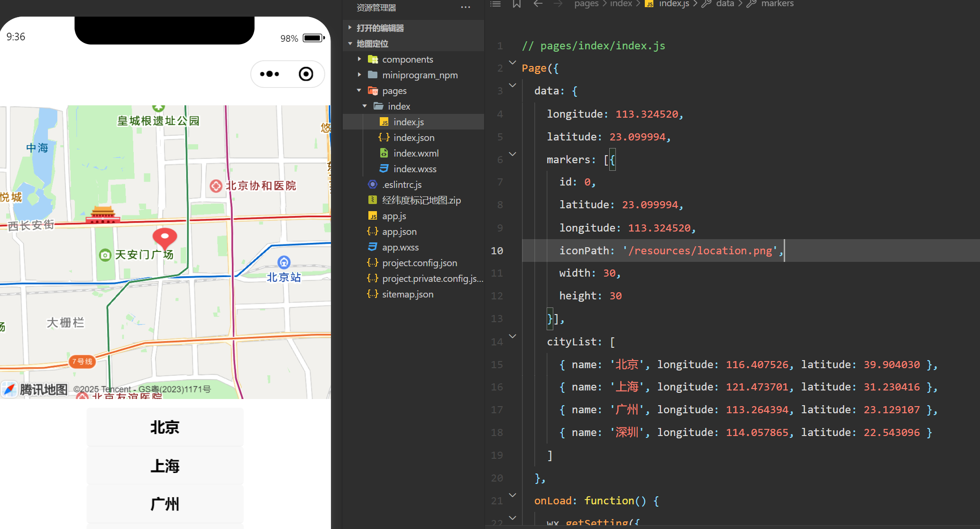The width and height of the screenshot is (980, 529).
Task: Open the index.wxml file
Action: coord(416,153)
